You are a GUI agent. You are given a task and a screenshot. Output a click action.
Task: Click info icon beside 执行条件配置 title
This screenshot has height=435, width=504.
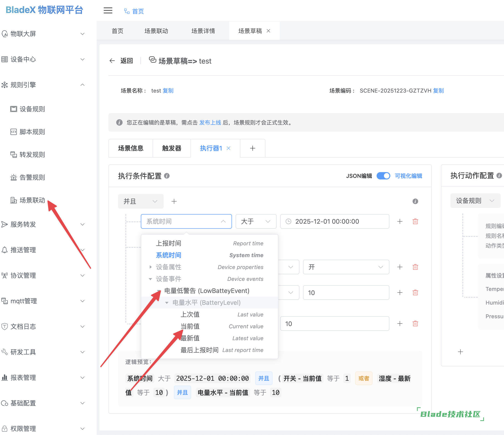click(167, 176)
